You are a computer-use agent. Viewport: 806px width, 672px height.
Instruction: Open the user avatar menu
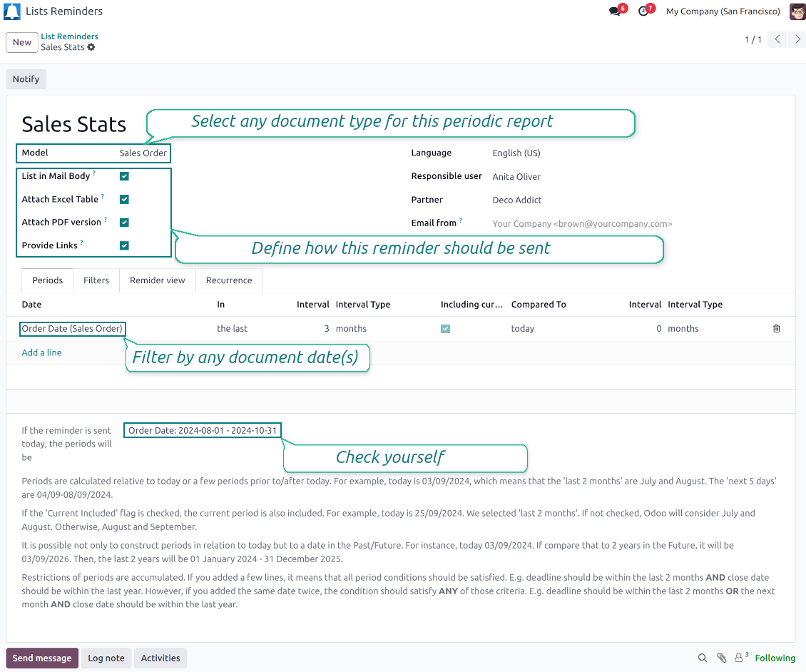pyautogui.click(x=797, y=11)
